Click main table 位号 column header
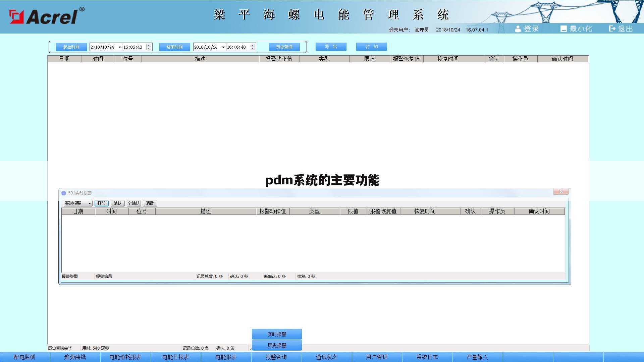The width and height of the screenshot is (644, 362). pyautogui.click(x=128, y=59)
